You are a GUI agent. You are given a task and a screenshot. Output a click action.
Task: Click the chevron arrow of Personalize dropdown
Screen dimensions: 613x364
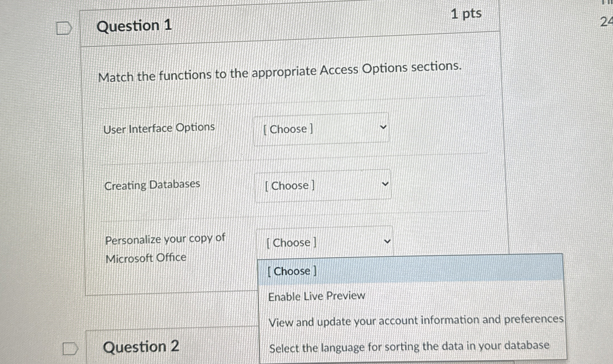click(387, 241)
